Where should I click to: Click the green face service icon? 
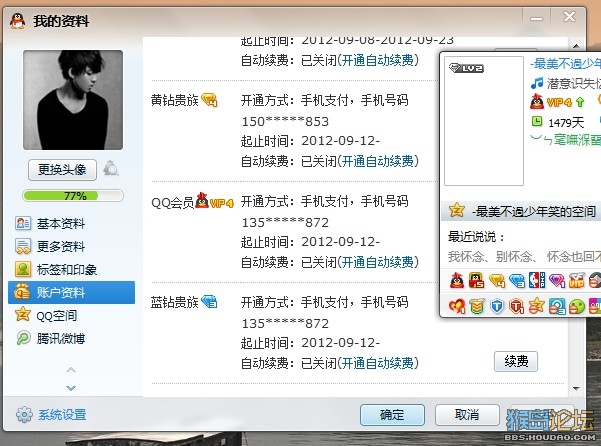click(576, 307)
